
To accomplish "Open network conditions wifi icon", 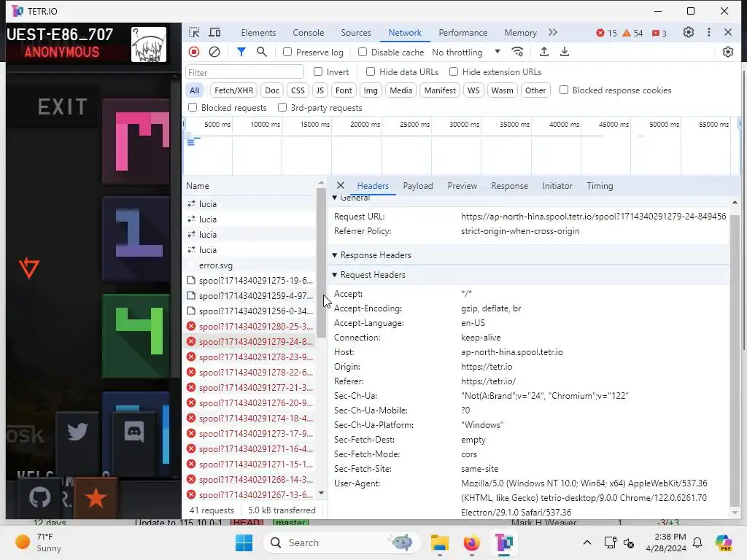I will (517, 52).
